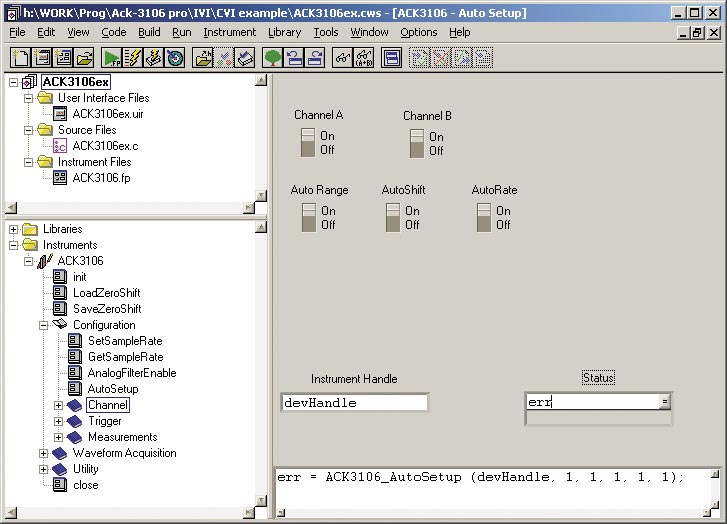Open the Instrument menu
The height and width of the screenshot is (524, 727).
(229, 32)
